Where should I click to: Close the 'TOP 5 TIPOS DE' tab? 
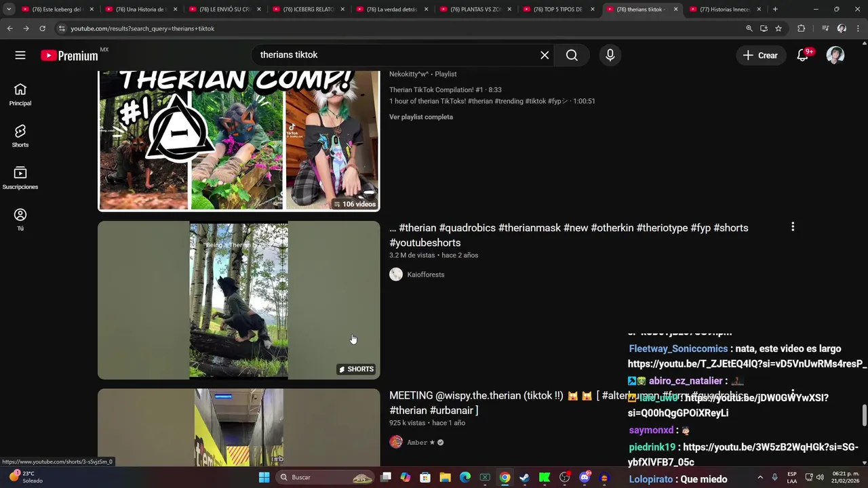click(592, 9)
